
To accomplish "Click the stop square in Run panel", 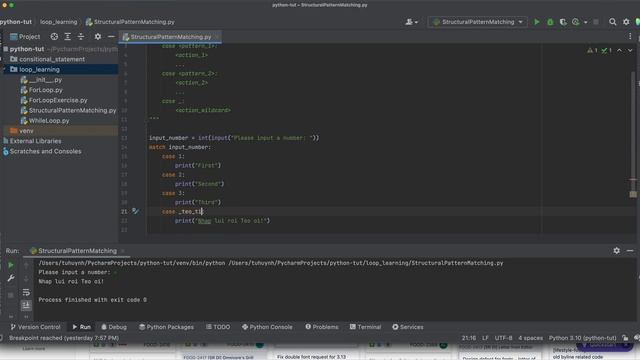I will point(11,295).
